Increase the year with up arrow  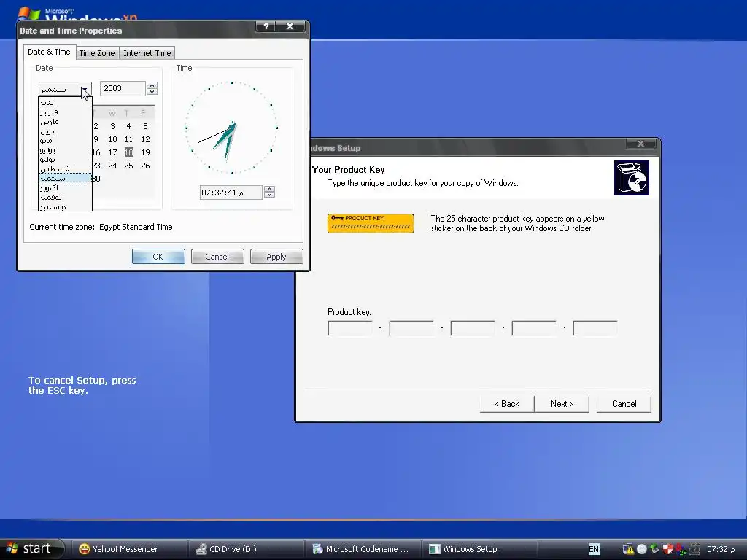[x=152, y=85]
